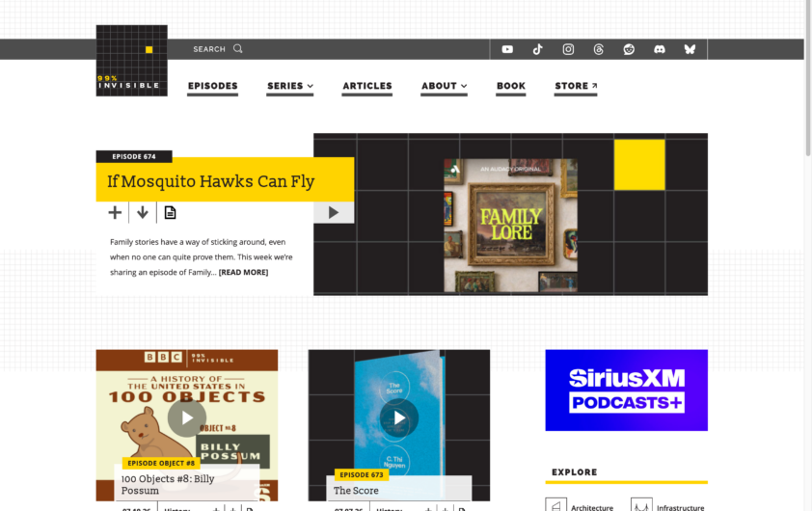
Task: Open the Reddit social icon
Action: [x=629, y=49]
